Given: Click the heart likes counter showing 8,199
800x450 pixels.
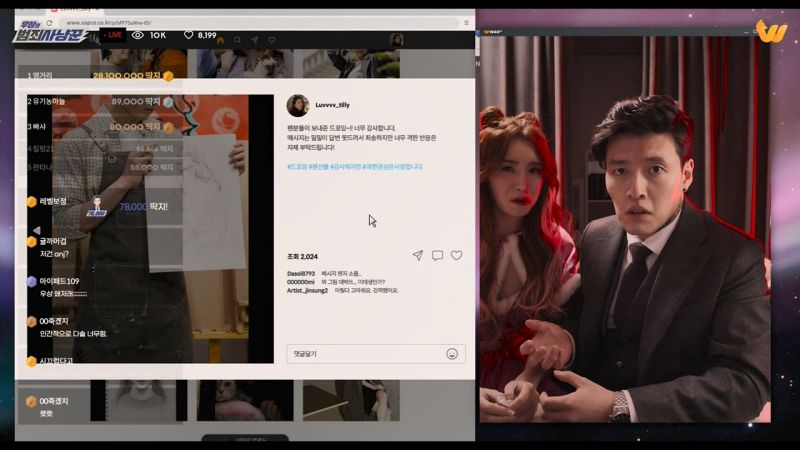Looking at the screenshot, I should click(200, 35).
